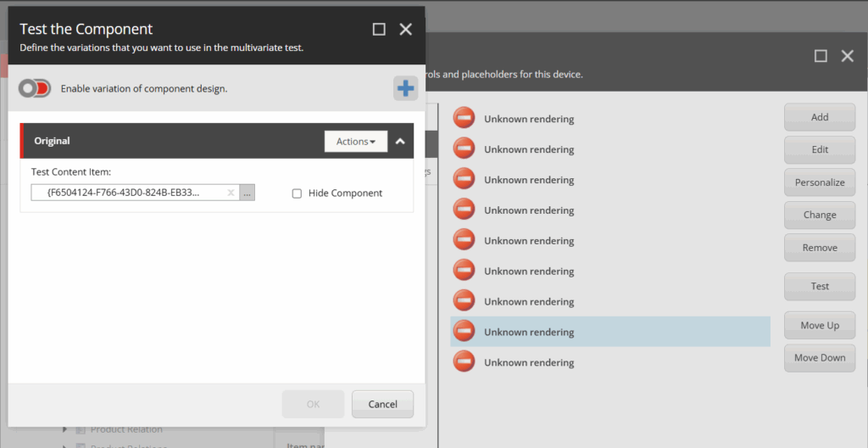The image size is (868, 448).
Task: Click the last Unknown rendering red icon
Action: coord(464,361)
